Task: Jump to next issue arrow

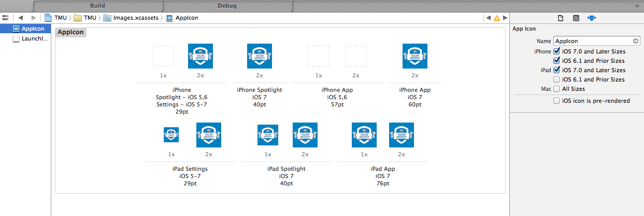Action: (505, 18)
